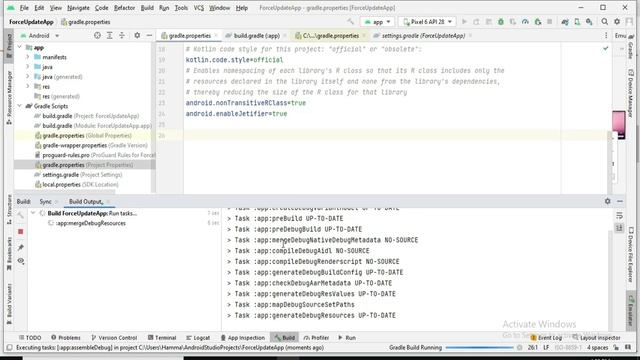Click the Sync Project with Gradle icon

(565, 22)
